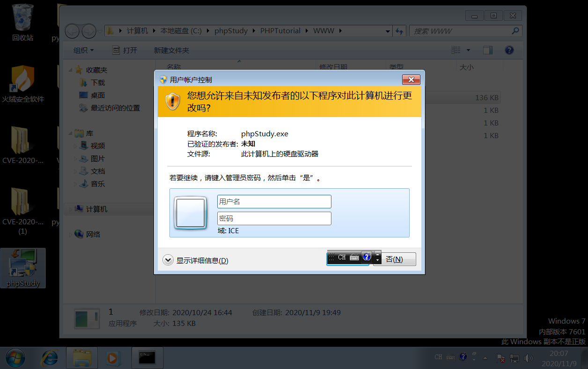Click keyboard icon on floating language bar

tap(354, 257)
